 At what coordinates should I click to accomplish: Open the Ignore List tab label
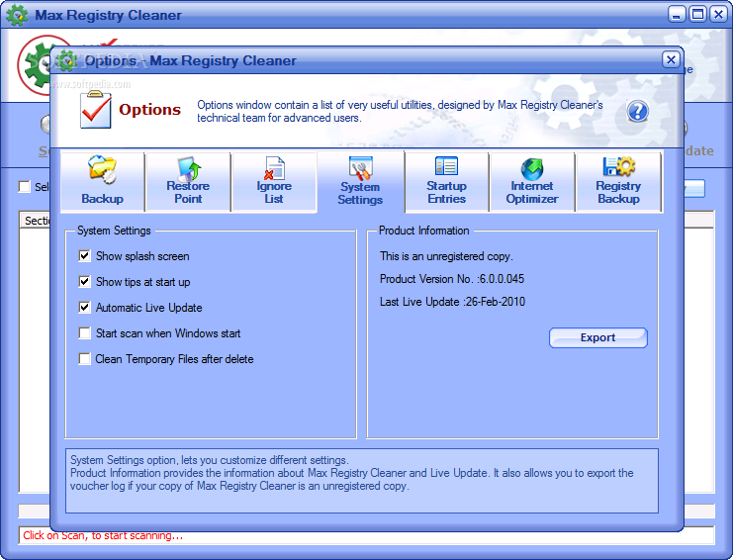coord(274,192)
